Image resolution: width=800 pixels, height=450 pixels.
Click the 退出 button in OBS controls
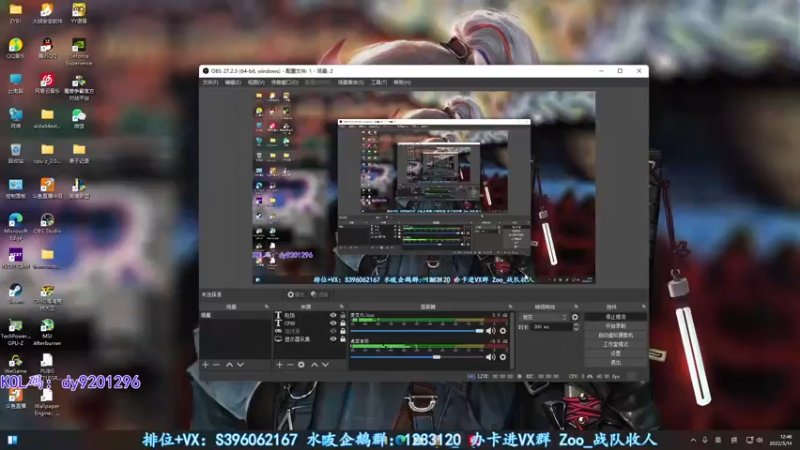[x=615, y=362]
